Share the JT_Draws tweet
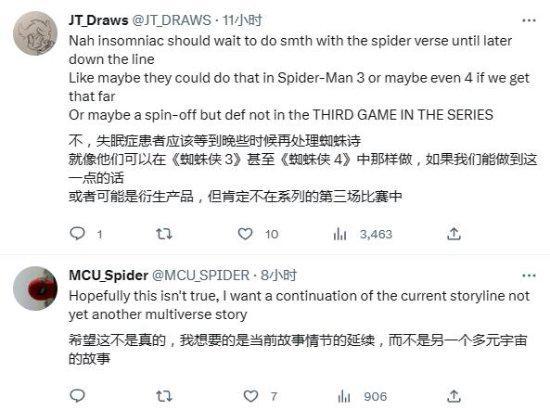The width and height of the screenshot is (550, 410). (454, 234)
